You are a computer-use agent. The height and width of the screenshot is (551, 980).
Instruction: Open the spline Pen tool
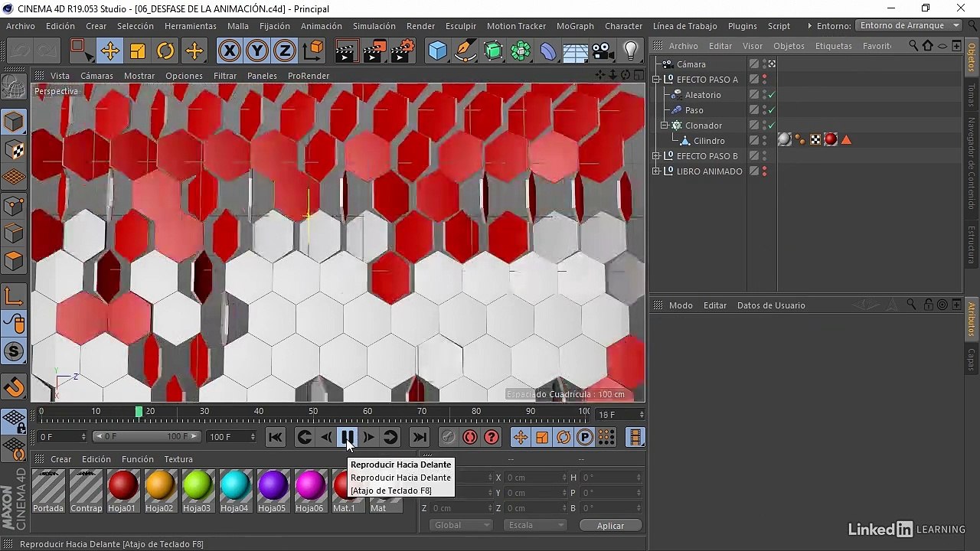point(465,51)
